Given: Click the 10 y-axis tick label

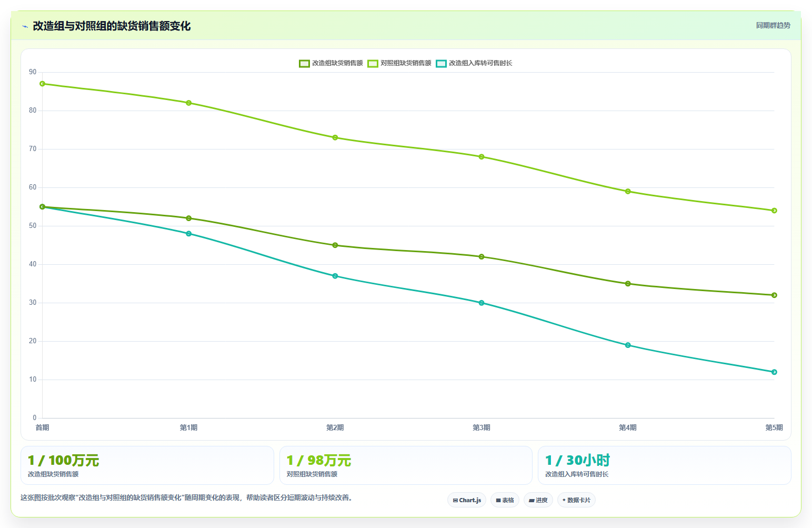Looking at the screenshot, I should 33,380.
